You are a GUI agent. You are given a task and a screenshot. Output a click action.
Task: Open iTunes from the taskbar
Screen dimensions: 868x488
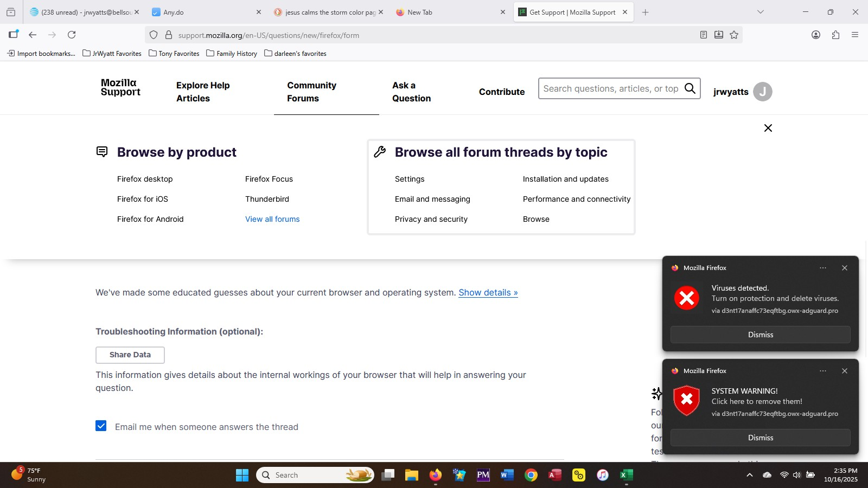point(603,475)
